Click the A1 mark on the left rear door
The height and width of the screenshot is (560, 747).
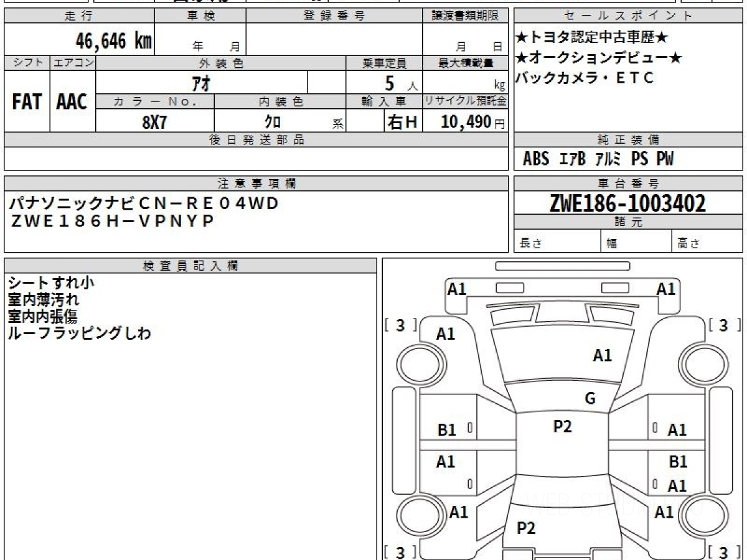point(445,462)
